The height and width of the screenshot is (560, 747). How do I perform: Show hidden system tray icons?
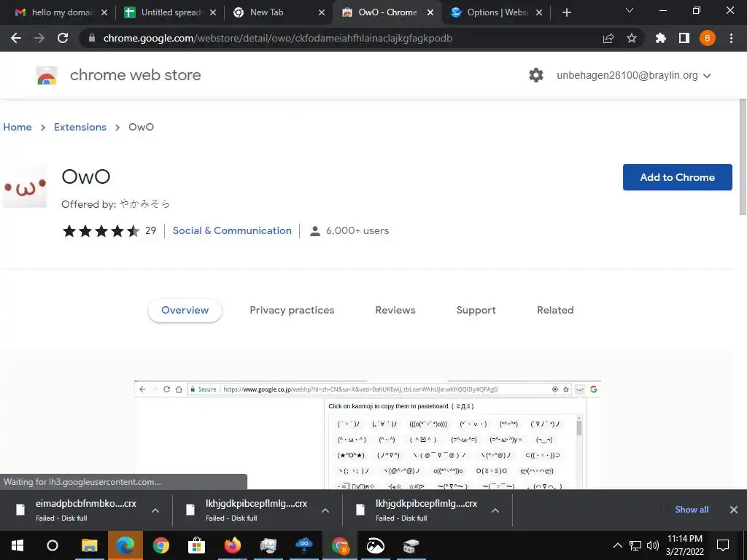(617, 545)
